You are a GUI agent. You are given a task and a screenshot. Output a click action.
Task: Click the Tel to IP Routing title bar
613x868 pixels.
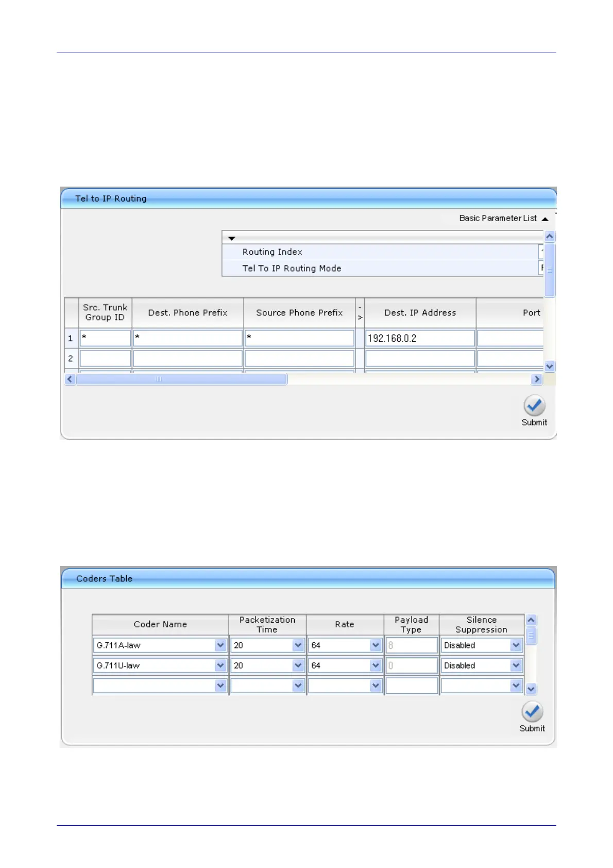[x=308, y=198]
